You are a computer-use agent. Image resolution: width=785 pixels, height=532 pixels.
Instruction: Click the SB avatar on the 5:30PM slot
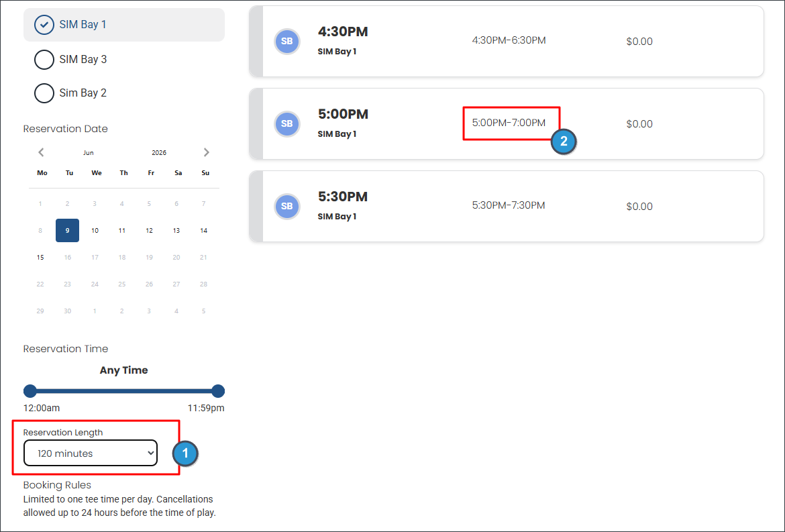(x=287, y=206)
